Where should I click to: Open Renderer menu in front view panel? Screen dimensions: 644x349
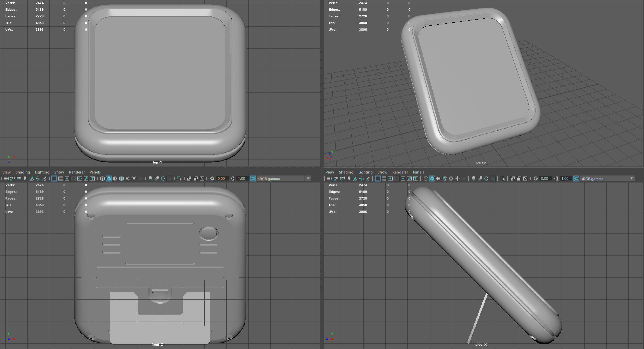point(77,172)
